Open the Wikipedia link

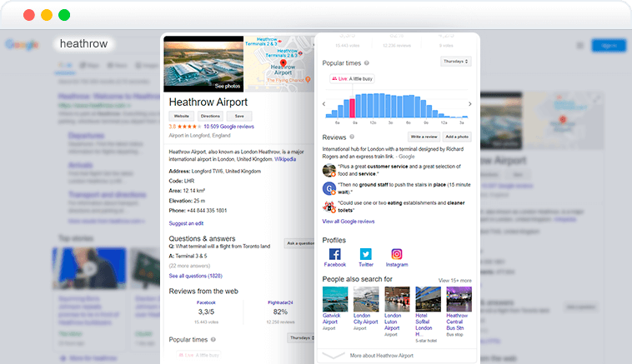click(x=285, y=159)
